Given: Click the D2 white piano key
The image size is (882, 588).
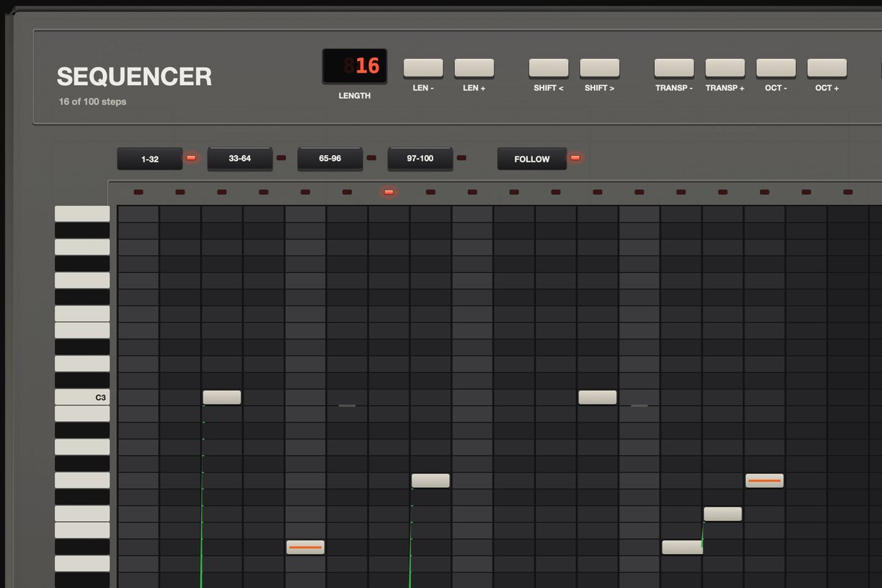Looking at the screenshot, I should (82, 564).
